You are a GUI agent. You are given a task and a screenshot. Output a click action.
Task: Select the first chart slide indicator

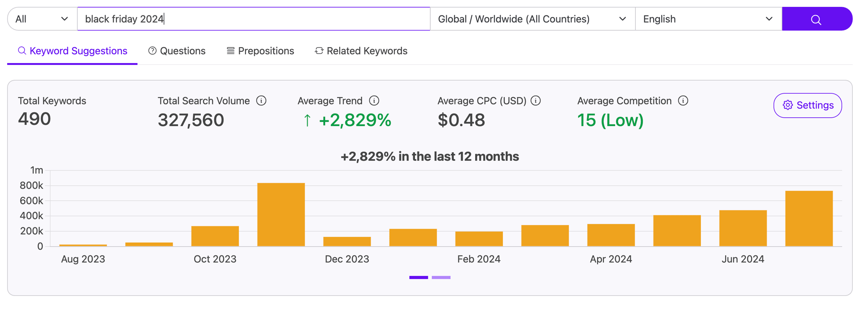tap(418, 277)
